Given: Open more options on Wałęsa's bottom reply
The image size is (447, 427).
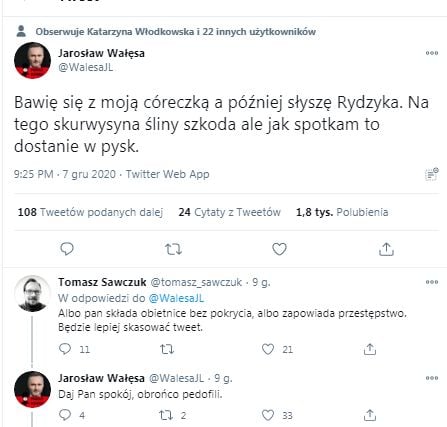Looking at the screenshot, I should (x=432, y=378).
